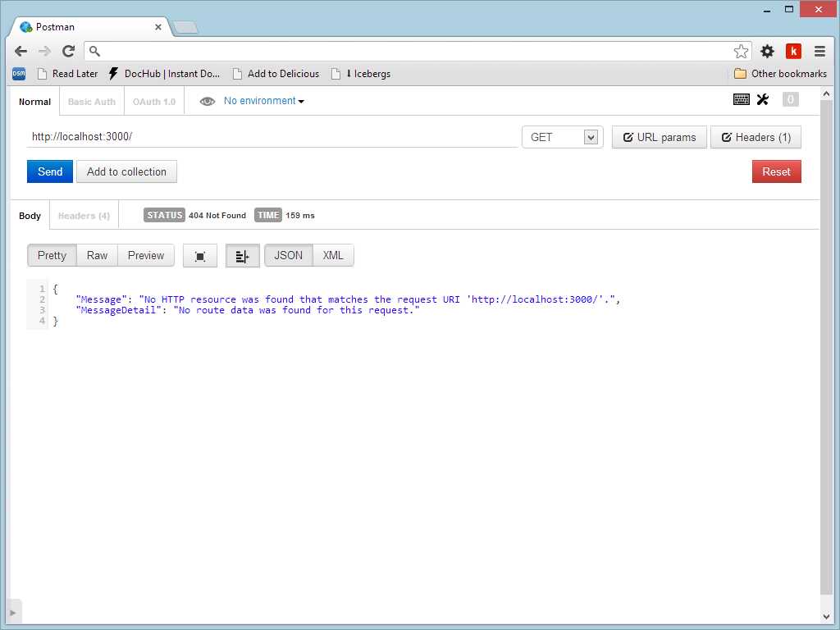The width and height of the screenshot is (840, 630).
Task: Click the grey counter badge beside wrench
Action: pyautogui.click(x=790, y=99)
